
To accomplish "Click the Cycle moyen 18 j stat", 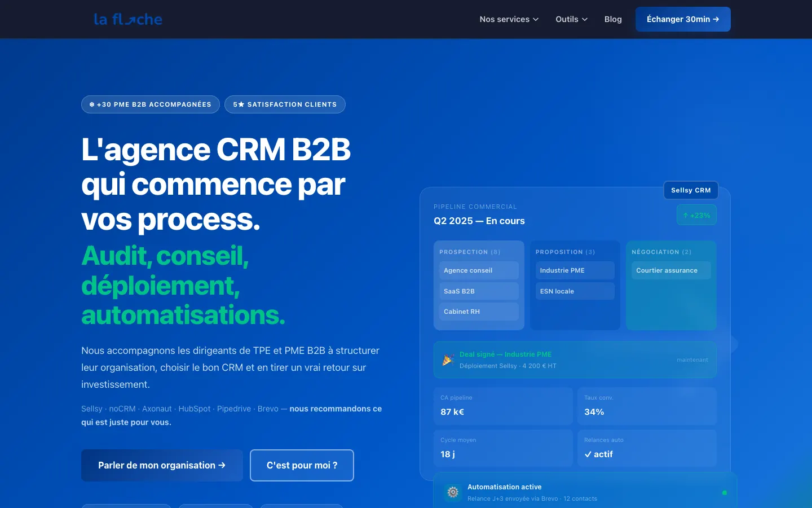I will pos(503,448).
